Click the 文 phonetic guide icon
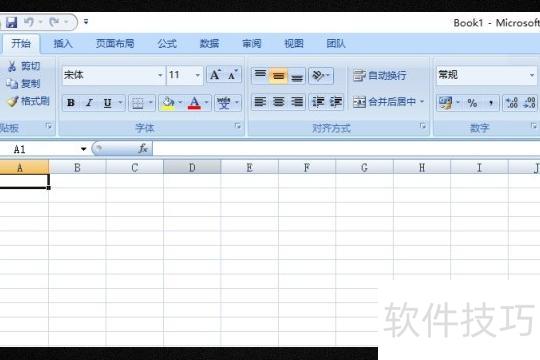Image resolution: width=540 pixels, height=360 pixels. (224, 103)
